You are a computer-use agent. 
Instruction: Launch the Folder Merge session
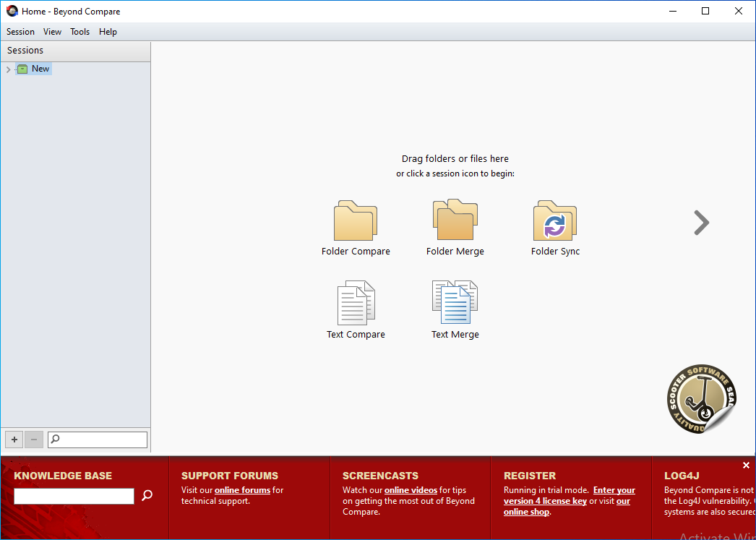click(455, 220)
